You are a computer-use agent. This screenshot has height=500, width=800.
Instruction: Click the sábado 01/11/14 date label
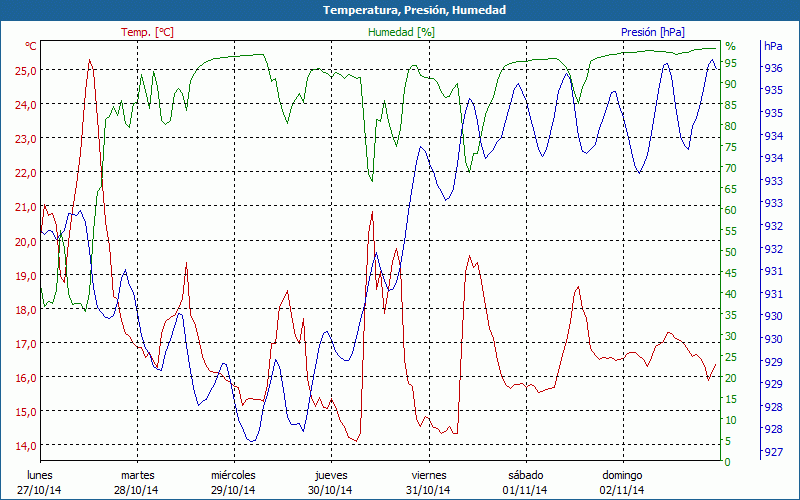(x=525, y=482)
